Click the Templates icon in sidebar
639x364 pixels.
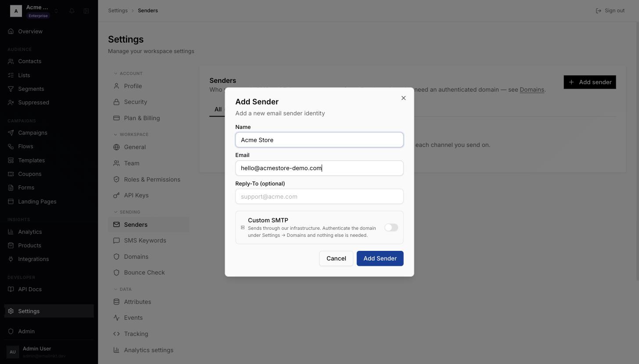(11, 160)
